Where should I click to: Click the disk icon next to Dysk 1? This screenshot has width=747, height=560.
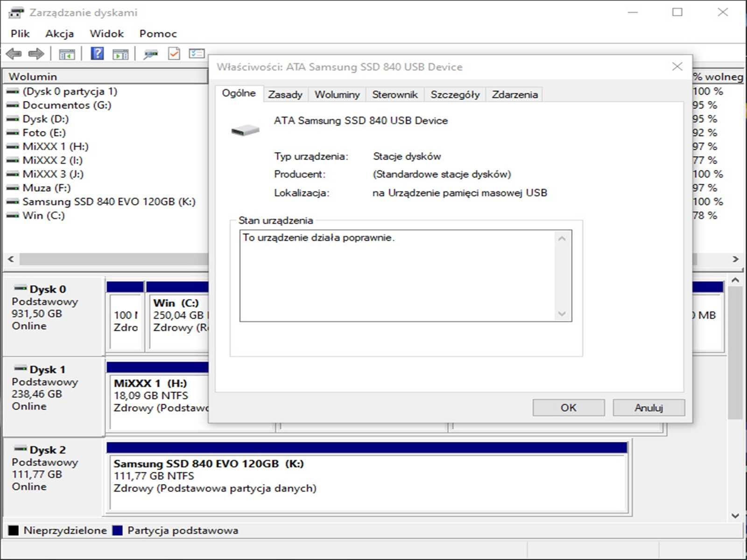tap(21, 368)
